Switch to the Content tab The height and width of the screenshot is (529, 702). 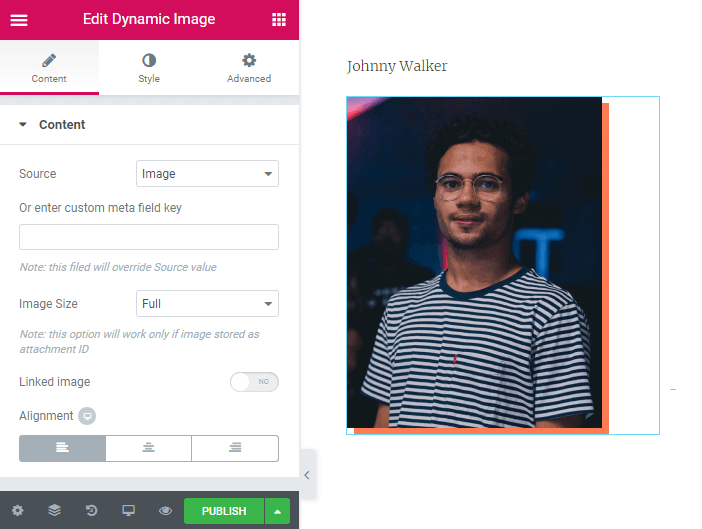tap(49, 68)
